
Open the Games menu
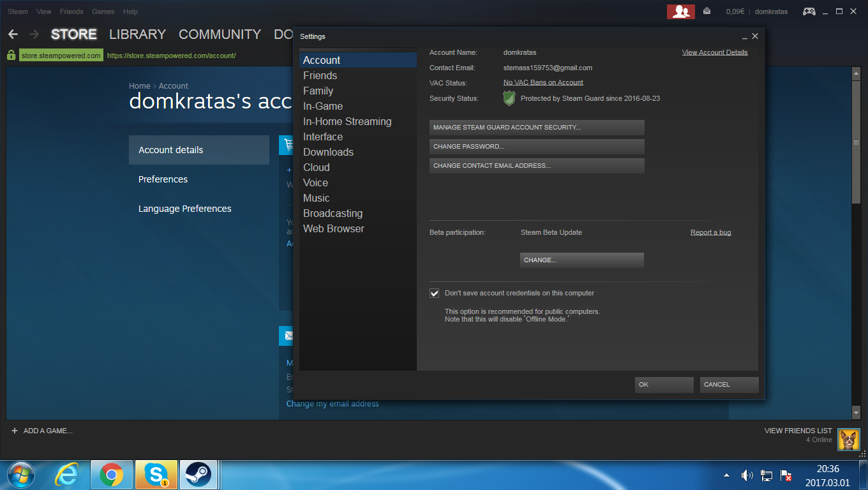(103, 11)
